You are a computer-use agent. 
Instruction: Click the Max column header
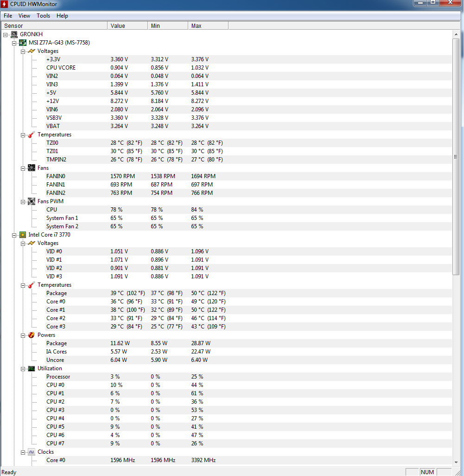208,26
